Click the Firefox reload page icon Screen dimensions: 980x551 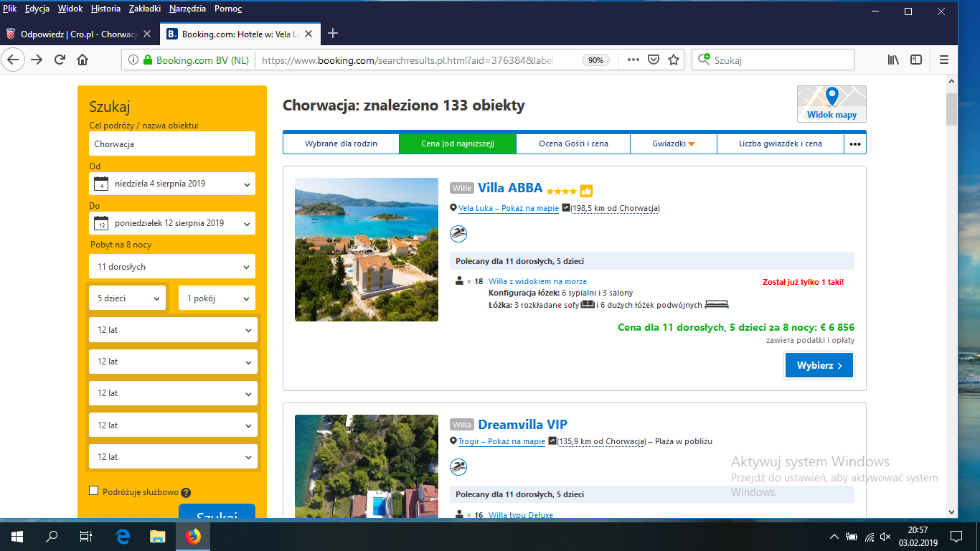point(60,60)
